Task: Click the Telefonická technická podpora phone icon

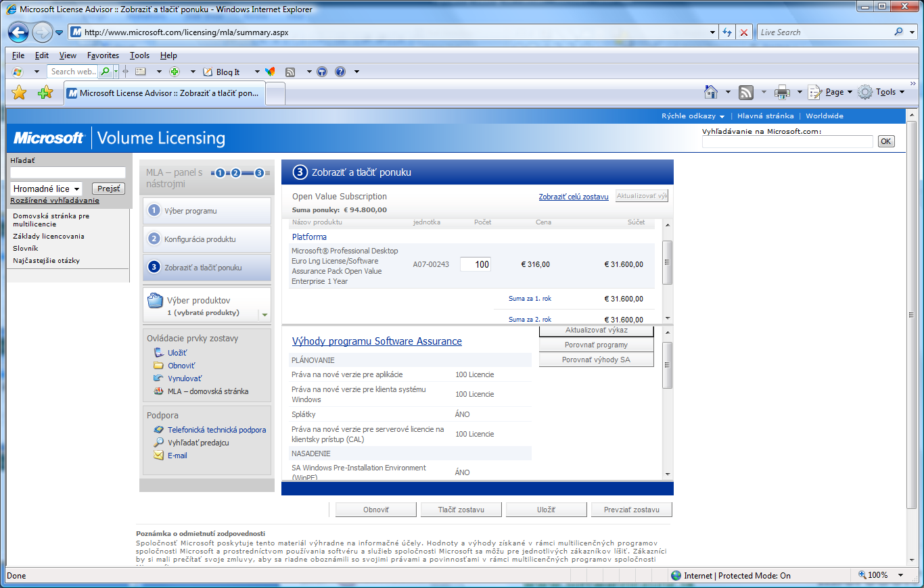Action: point(158,430)
